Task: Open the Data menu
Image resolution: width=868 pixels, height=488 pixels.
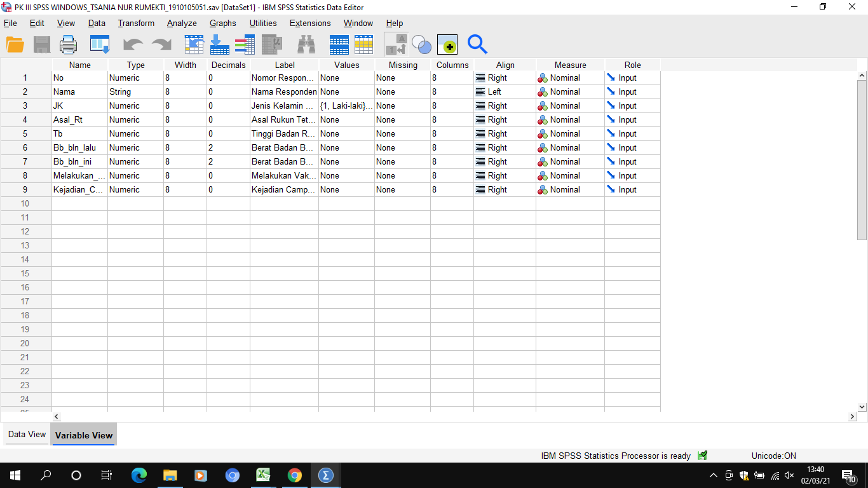Action: (97, 23)
